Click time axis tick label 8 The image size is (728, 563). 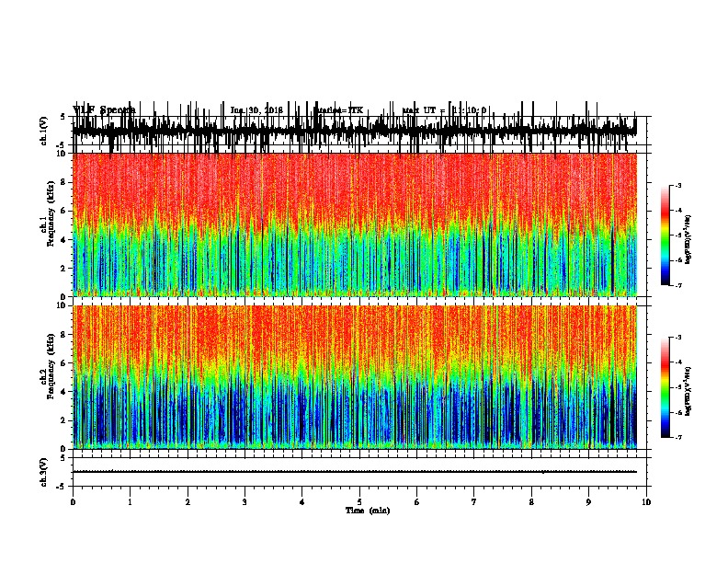click(x=531, y=502)
